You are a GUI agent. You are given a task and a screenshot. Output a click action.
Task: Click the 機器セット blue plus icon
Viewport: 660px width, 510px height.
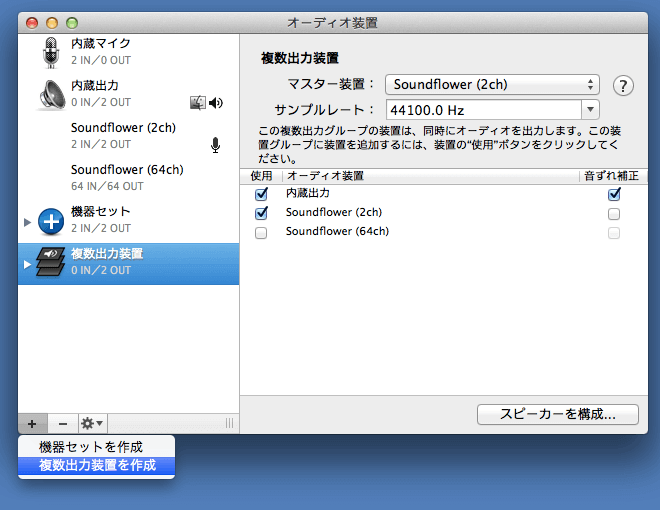click(51, 221)
